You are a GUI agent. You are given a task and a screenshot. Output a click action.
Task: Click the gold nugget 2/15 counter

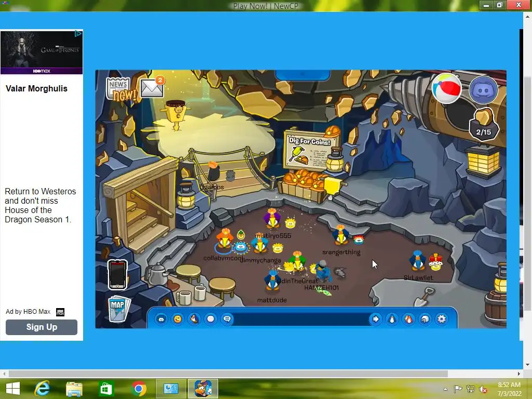coord(484,125)
